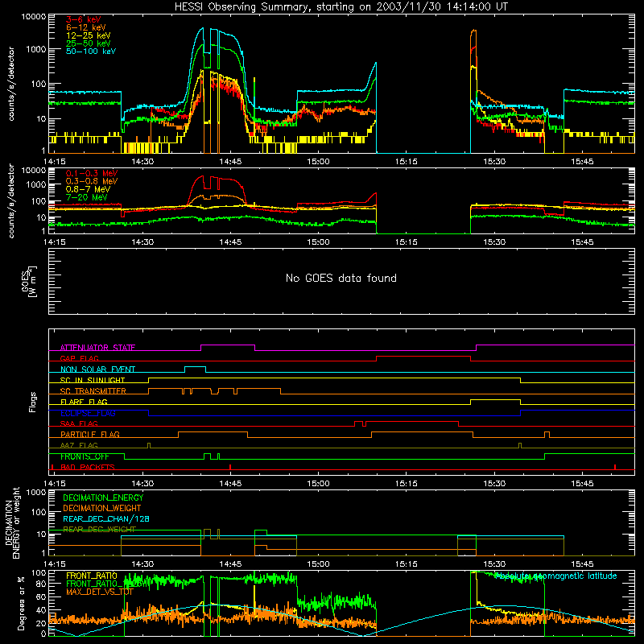This screenshot has width=644, height=644.
Task: Click the '0.8-7 MeV' legend label
Action: [x=88, y=189]
